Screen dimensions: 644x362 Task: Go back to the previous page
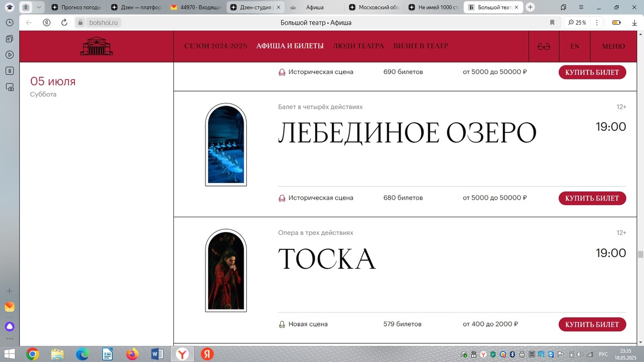point(29,23)
